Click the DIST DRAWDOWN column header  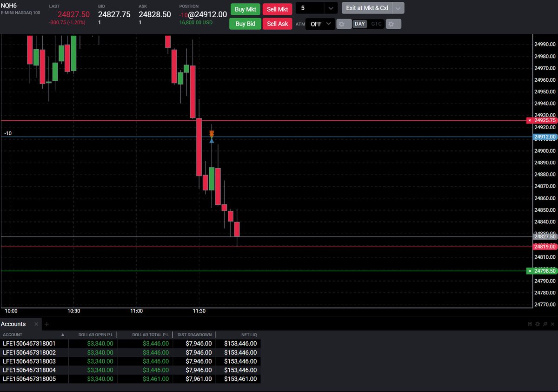[194, 334]
